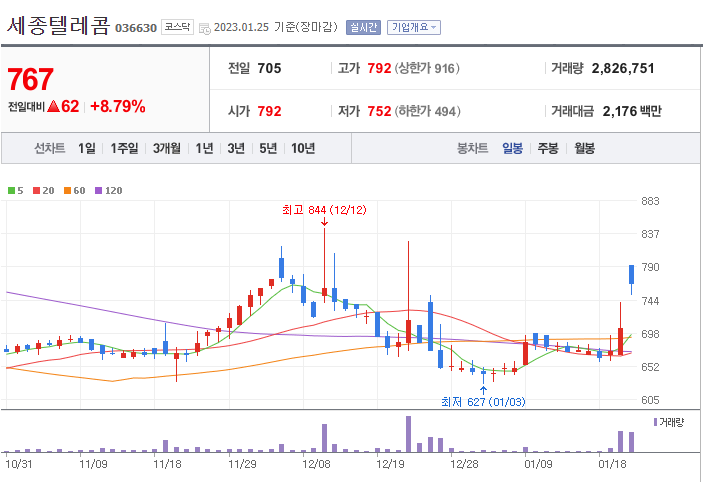The image size is (703, 482).
Task: Select the 10년 line chart tab
Action: point(303,148)
